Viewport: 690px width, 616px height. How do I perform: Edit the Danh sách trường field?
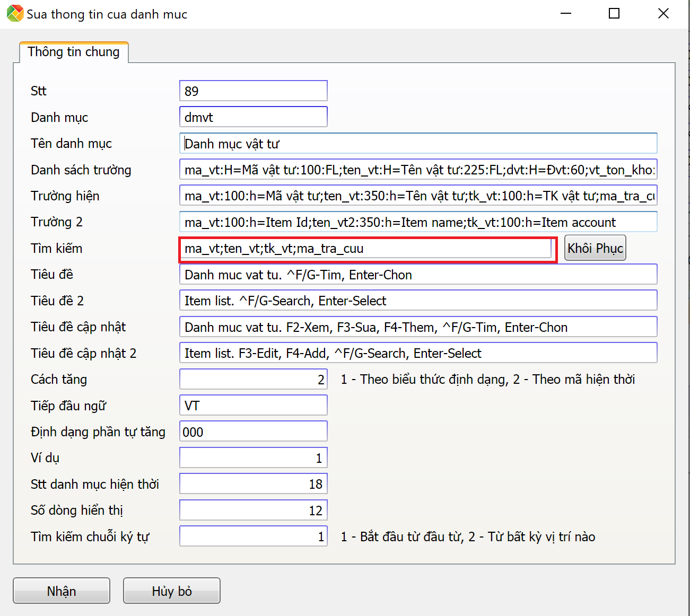[x=418, y=170]
